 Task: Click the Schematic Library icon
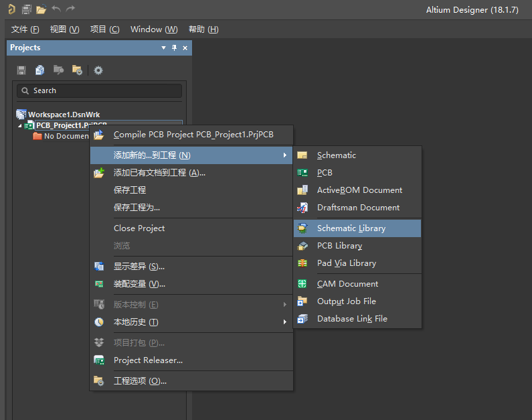[302, 228]
